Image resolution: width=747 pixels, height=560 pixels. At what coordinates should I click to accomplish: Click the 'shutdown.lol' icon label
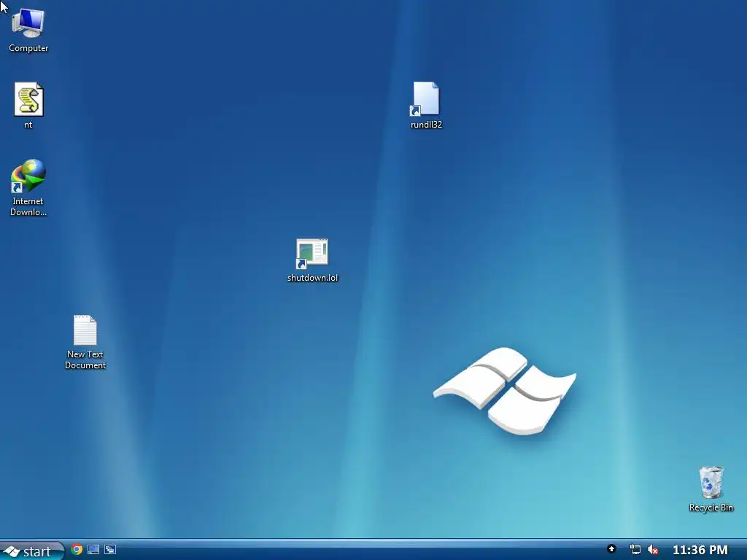(x=312, y=278)
